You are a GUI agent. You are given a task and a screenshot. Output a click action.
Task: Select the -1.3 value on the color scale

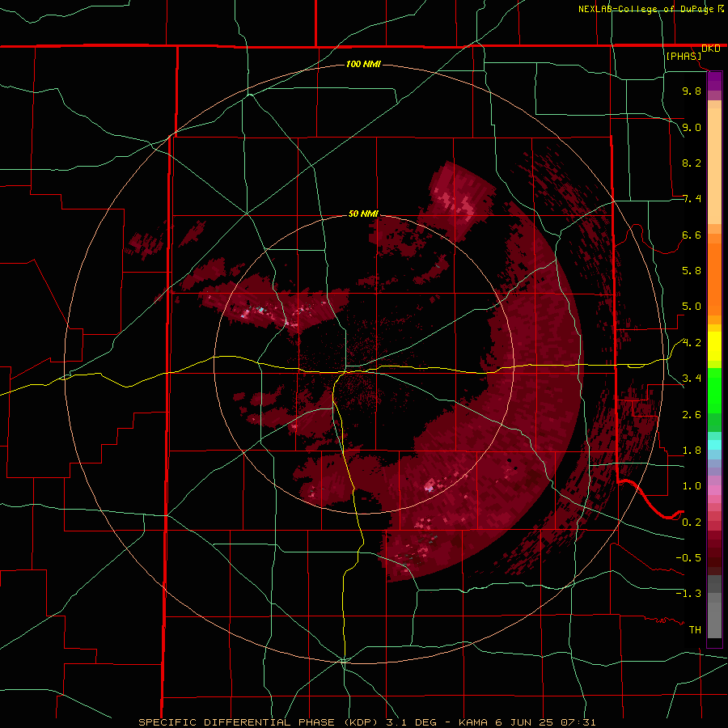coord(688,594)
